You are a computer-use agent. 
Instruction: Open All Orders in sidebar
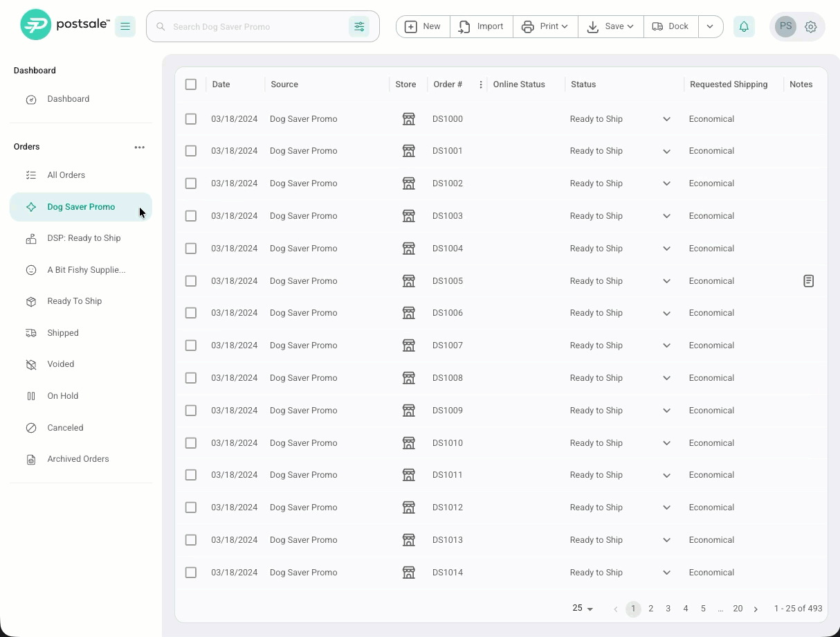(x=80, y=175)
